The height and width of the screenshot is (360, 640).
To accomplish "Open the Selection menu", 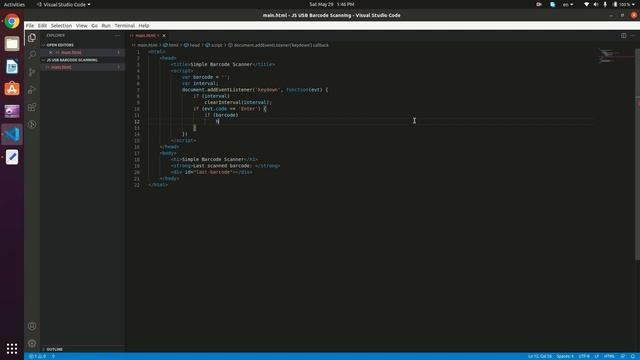I will [x=61, y=25].
